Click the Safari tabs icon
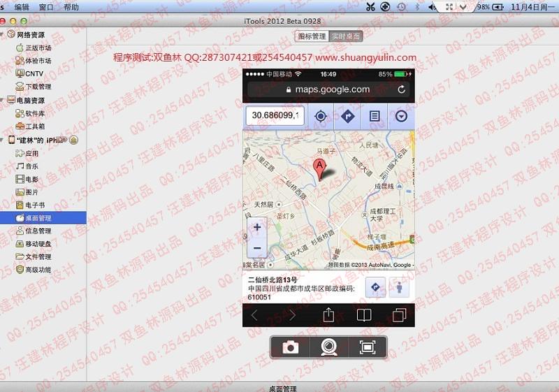 (399, 315)
